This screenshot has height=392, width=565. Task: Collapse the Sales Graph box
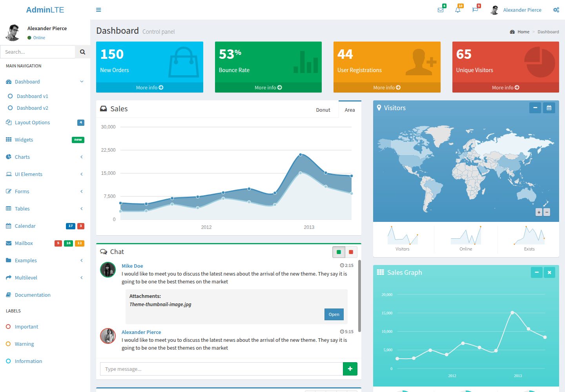[537, 272]
